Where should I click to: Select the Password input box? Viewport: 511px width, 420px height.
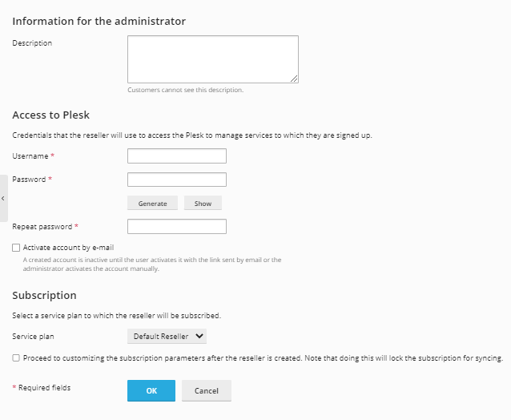pos(176,180)
